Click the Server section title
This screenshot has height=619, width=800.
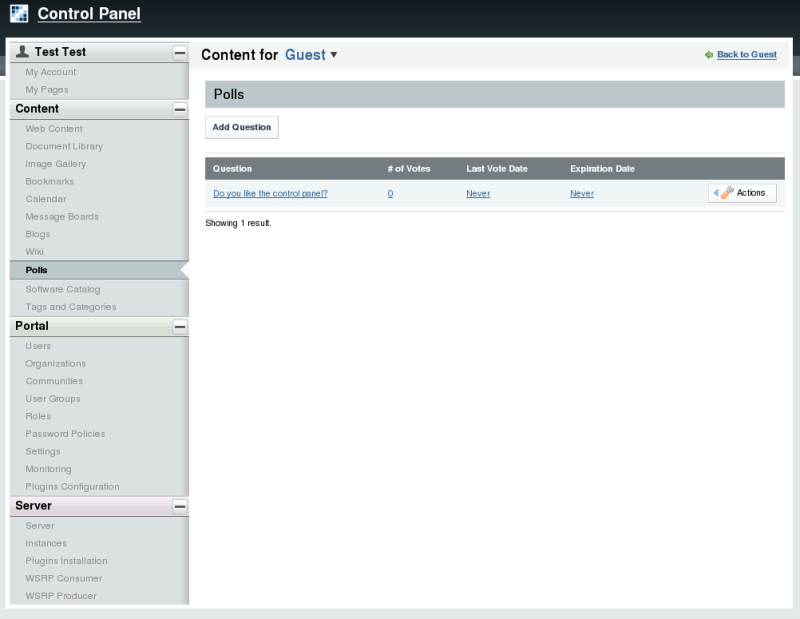pos(33,506)
